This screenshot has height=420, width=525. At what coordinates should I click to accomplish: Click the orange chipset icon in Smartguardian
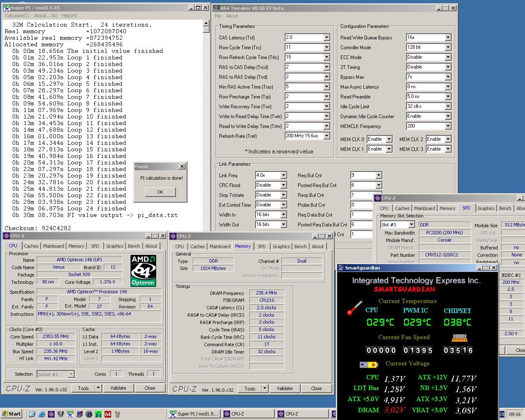coord(459,338)
